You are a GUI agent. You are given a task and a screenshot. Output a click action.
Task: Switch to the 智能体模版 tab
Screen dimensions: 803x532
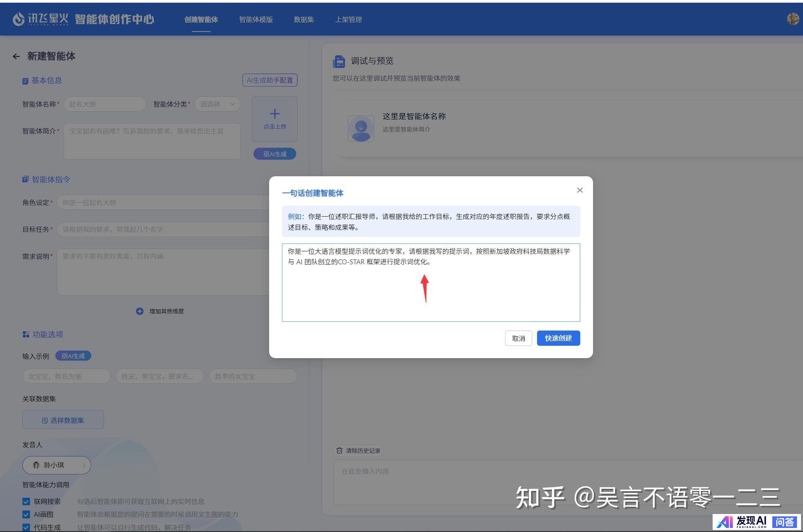[256, 20]
